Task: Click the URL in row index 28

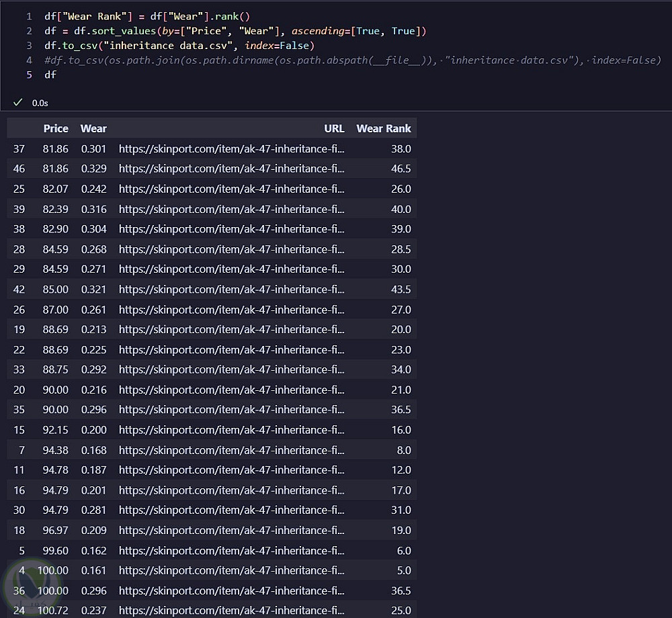Action: coord(231,249)
